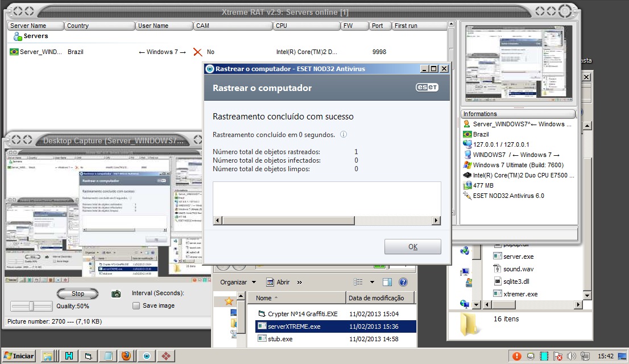Click the Iniciar start button
Viewport: 629px width, 364px height.
pos(19,356)
